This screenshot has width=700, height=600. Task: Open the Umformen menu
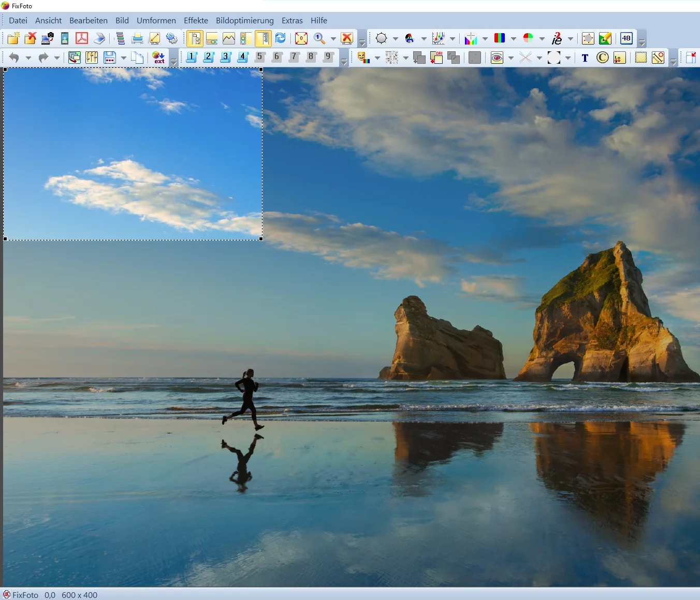156,21
